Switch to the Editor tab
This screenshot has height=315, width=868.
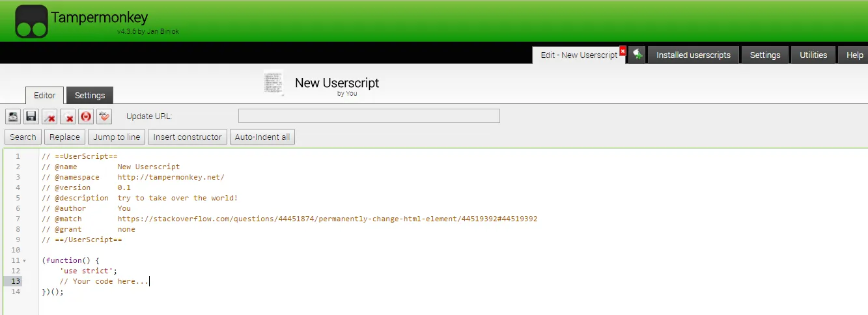click(45, 95)
